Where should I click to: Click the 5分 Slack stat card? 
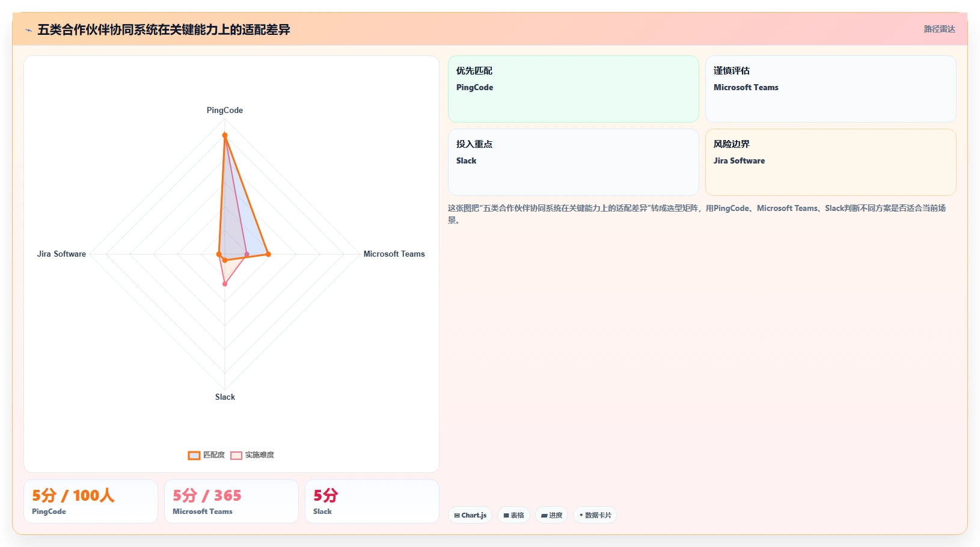click(x=372, y=501)
